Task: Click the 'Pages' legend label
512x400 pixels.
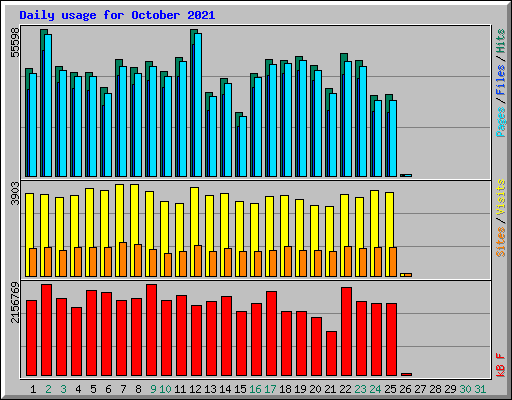Action: pos(500,122)
